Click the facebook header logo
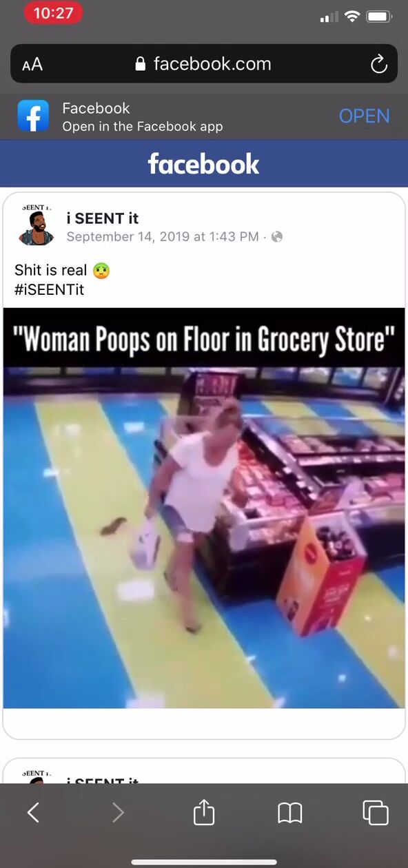 (x=204, y=164)
